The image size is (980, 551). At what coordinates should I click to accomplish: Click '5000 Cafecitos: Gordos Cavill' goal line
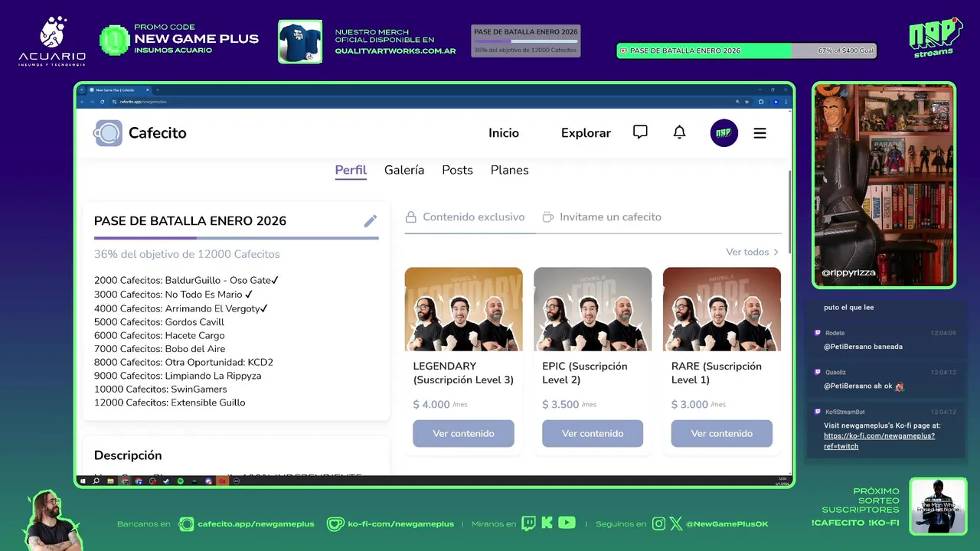click(x=159, y=322)
